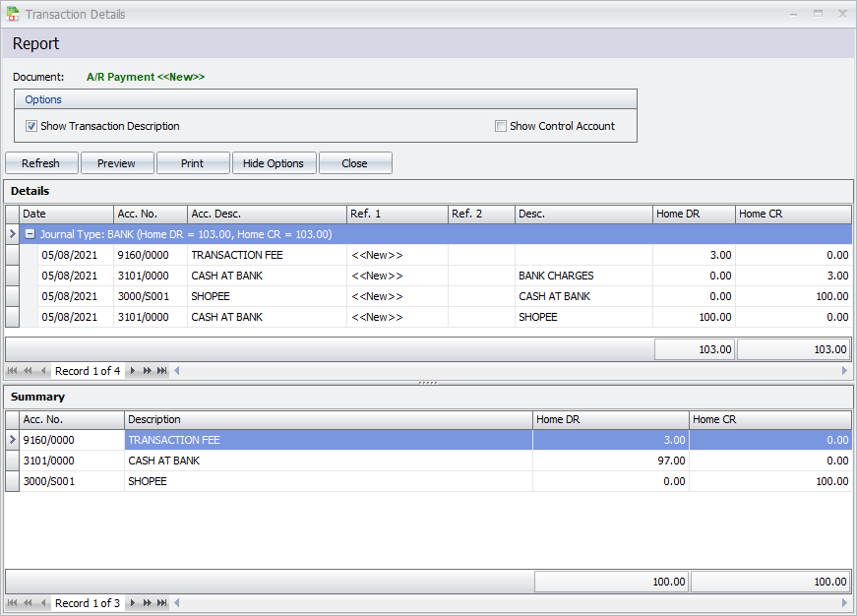Click the Hide Options button
The width and height of the screenshot is (857, 616).
[x=274, y=163]
